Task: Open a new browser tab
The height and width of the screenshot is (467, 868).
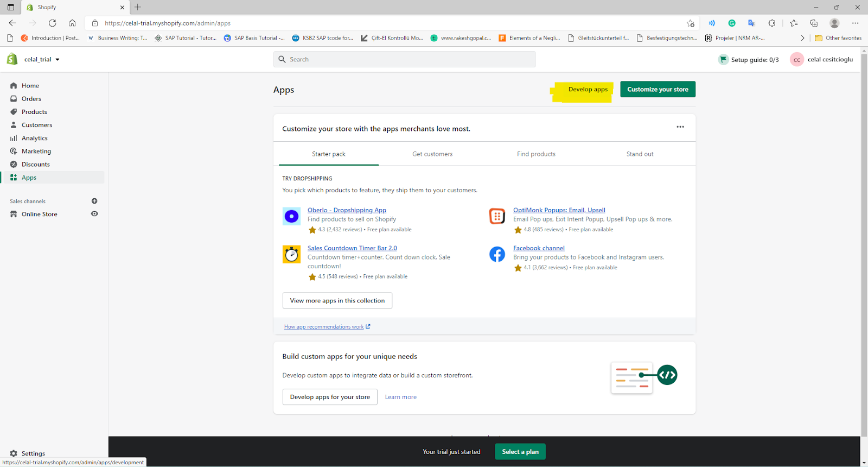Action: [x=138, y=7]
